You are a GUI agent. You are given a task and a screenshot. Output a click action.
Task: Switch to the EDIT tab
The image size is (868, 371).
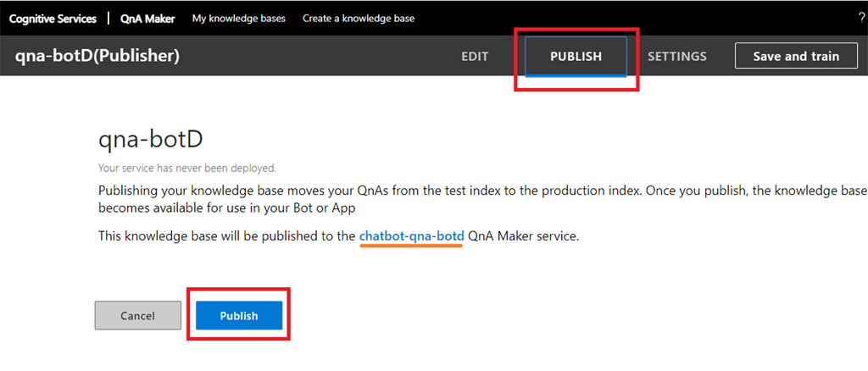coord(475,56)
